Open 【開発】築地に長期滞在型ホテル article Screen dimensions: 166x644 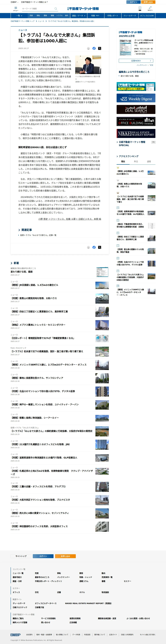coord(37,378)
